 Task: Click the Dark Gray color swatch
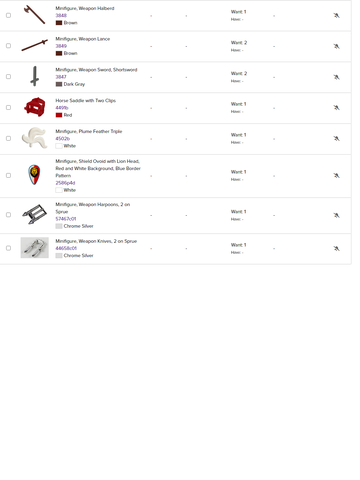click(59, 84)
